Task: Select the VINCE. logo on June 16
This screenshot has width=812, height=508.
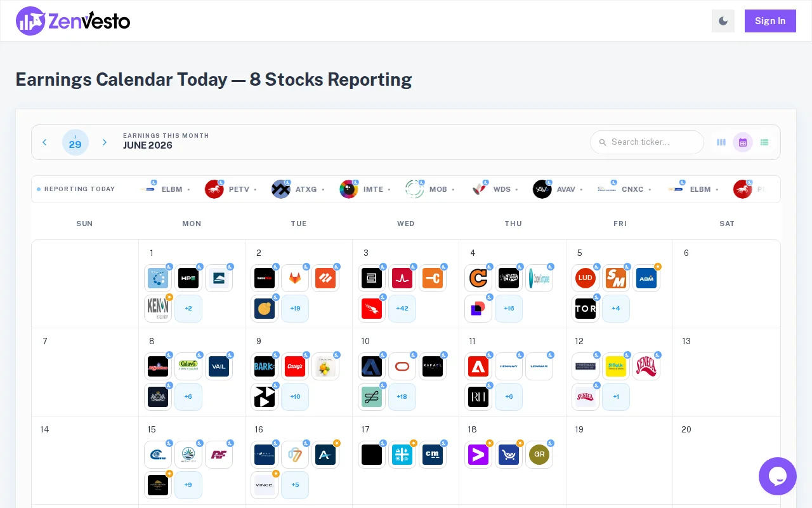Action: 265,485
